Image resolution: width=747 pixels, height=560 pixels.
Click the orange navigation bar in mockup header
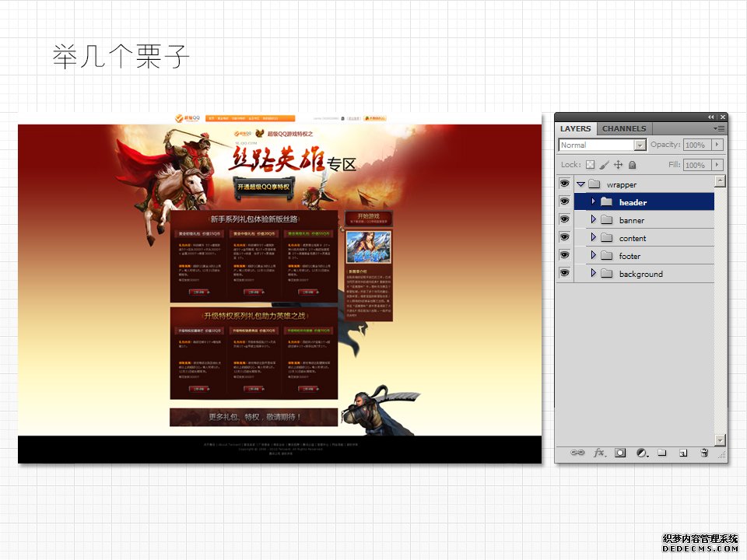[x=250, y=118]
